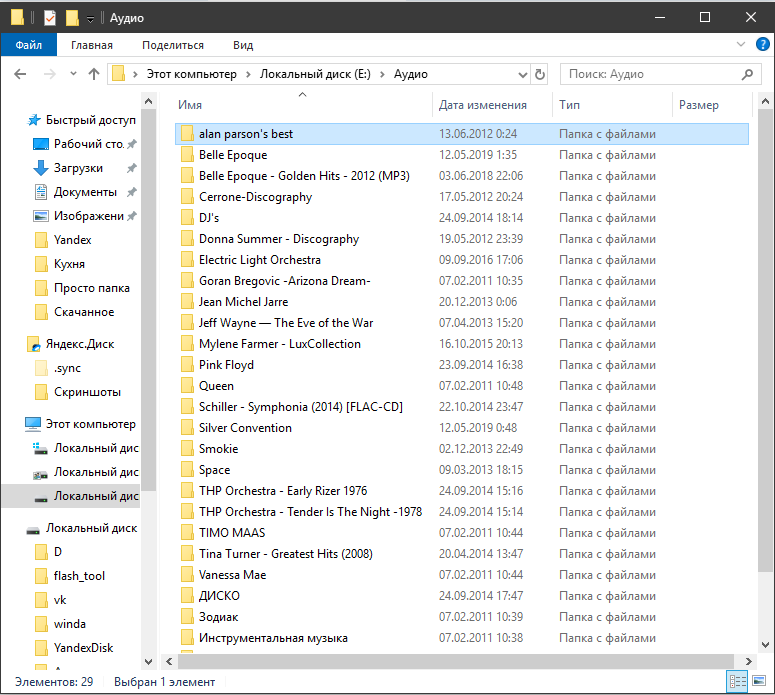Open the Help question mark icon

[x=763, y=44]
